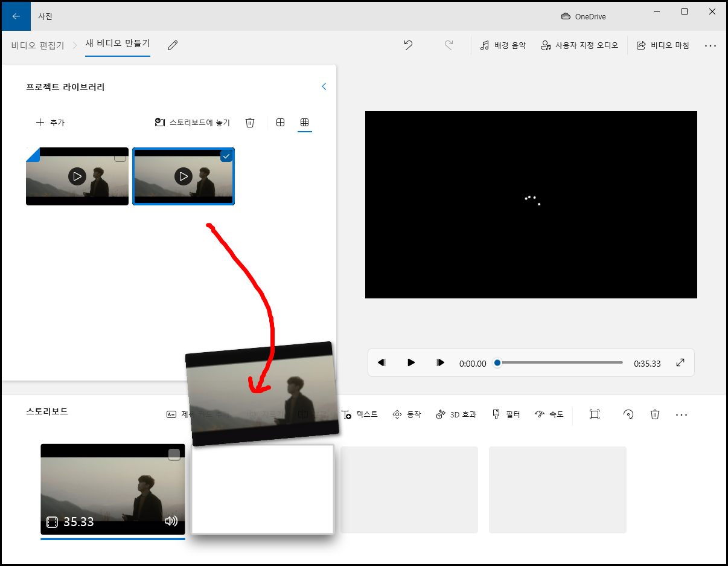Go back with the blue arrow button
Image resolution: width=728 pixels, height=566 pixels.
(x=16, y=16)
